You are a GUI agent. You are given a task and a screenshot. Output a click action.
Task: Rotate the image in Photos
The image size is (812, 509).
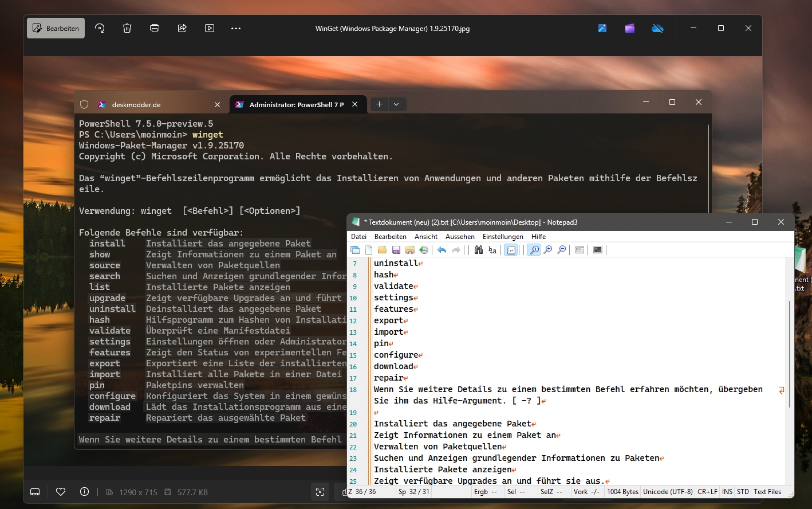click(100, 28)
